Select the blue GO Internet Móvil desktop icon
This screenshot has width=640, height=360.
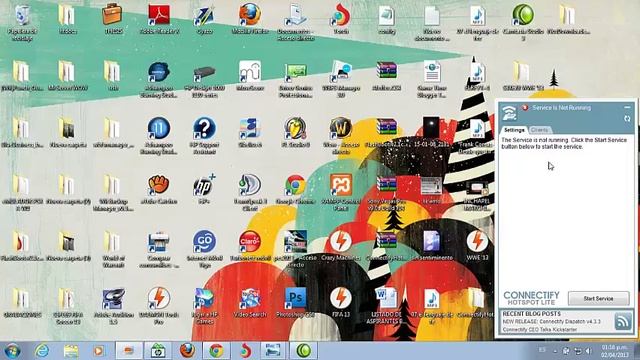click(204, 249)
